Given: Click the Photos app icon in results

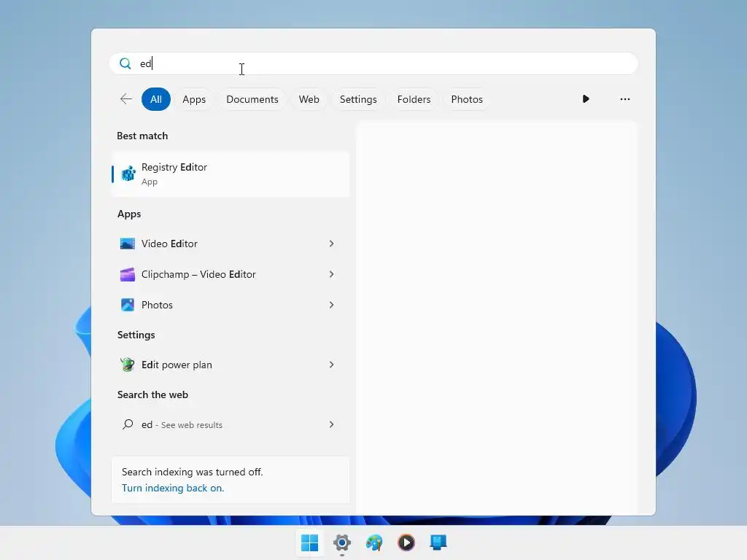Looking at the screenshot, I should coord(127,305).
